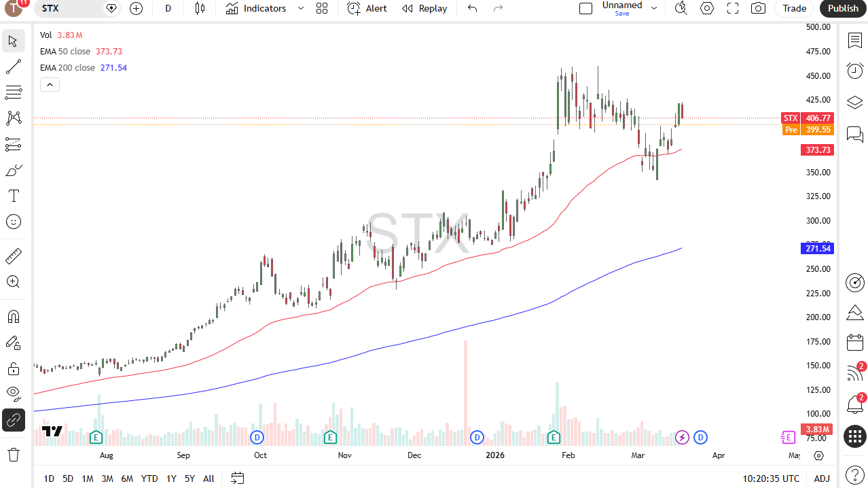Open the Indicators dialog
Image resolution: width=868 pixels, height=488 pixels.
[256, 8]
